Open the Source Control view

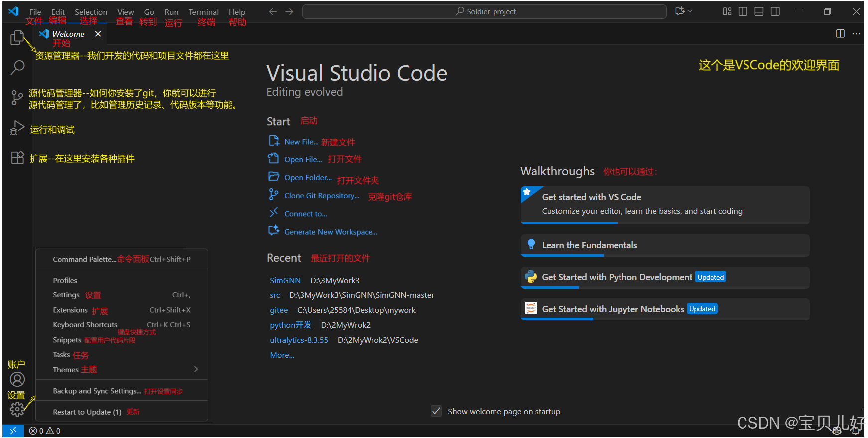(x=17, y=97)
